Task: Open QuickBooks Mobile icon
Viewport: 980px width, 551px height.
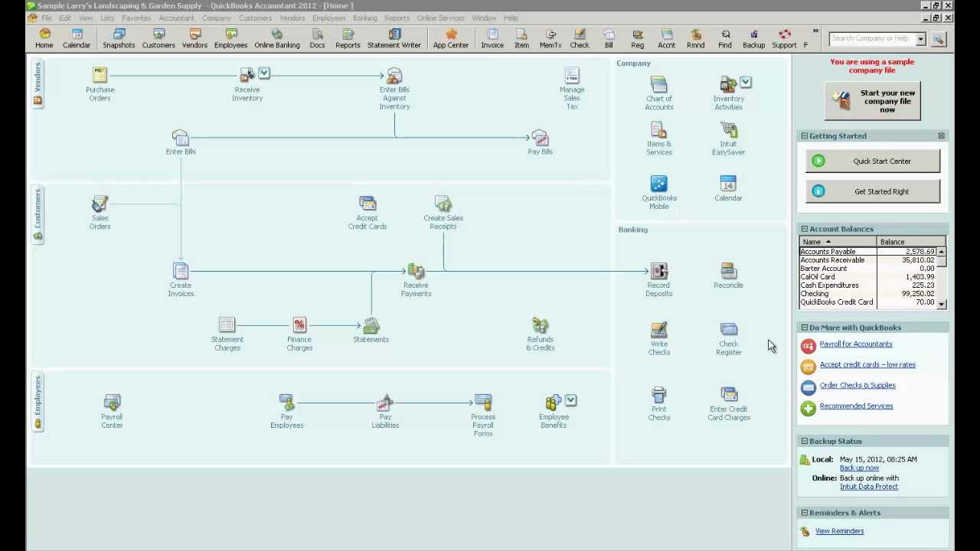Action: [658, 184]
